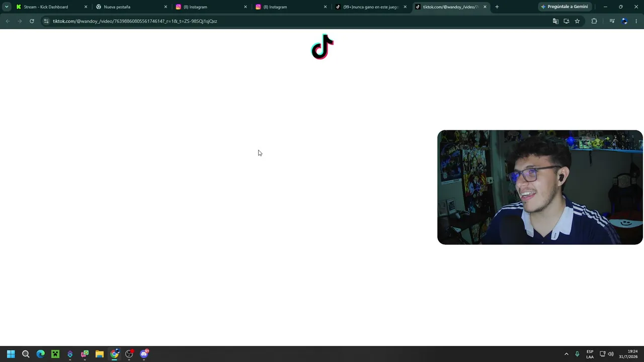644x362 pixels.
Task: Click the Pregúntale a Gemini button
Action: [565, 7]
